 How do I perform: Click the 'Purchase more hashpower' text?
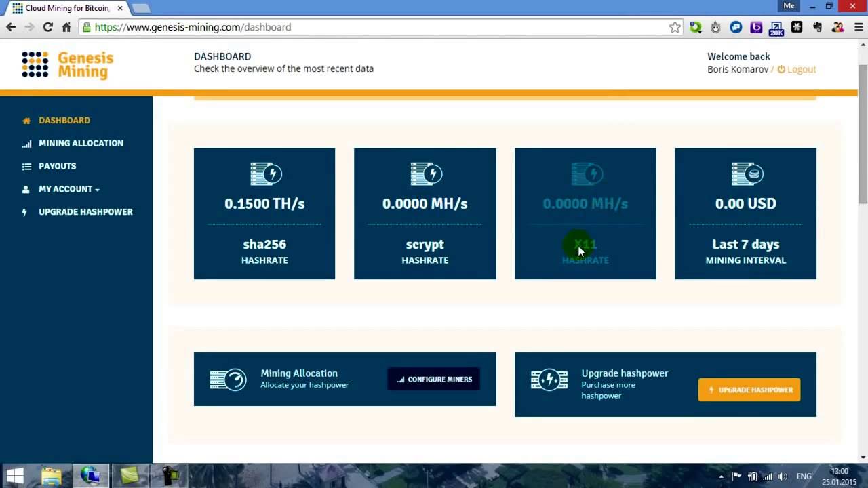pyautogui.click(x=608, y=390)
